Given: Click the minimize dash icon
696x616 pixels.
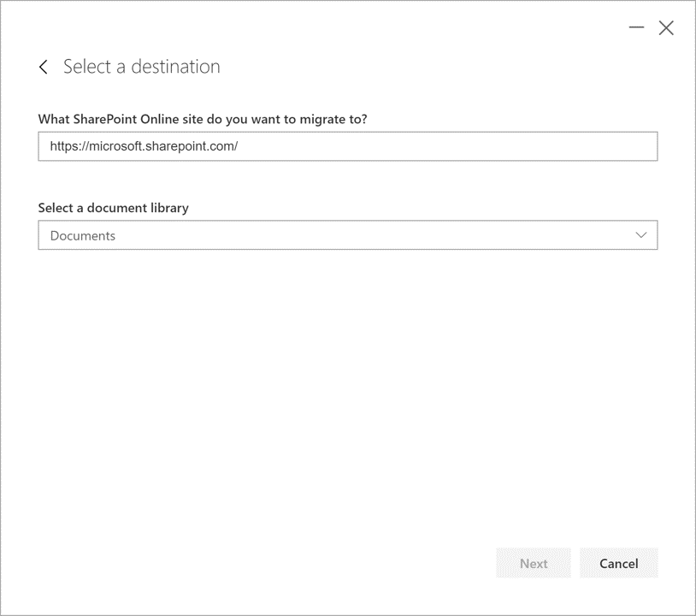Looking at the screenshot, I should coord(636,27).
